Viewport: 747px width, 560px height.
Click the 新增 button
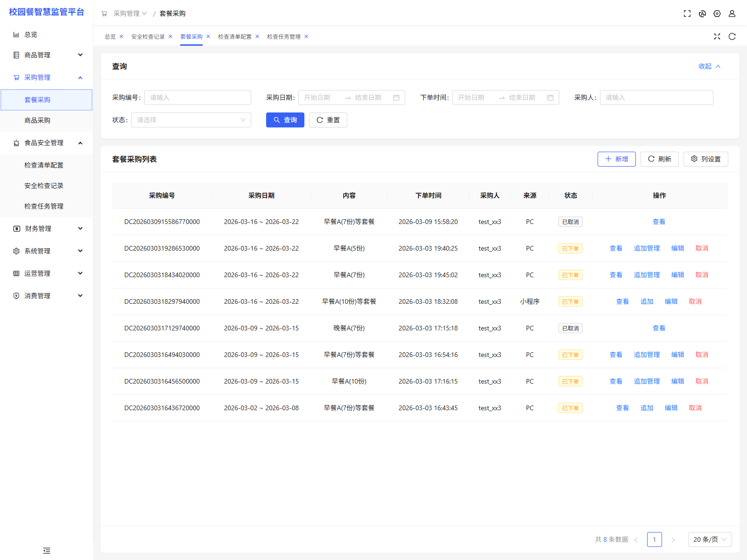click(x=616, y=159)
